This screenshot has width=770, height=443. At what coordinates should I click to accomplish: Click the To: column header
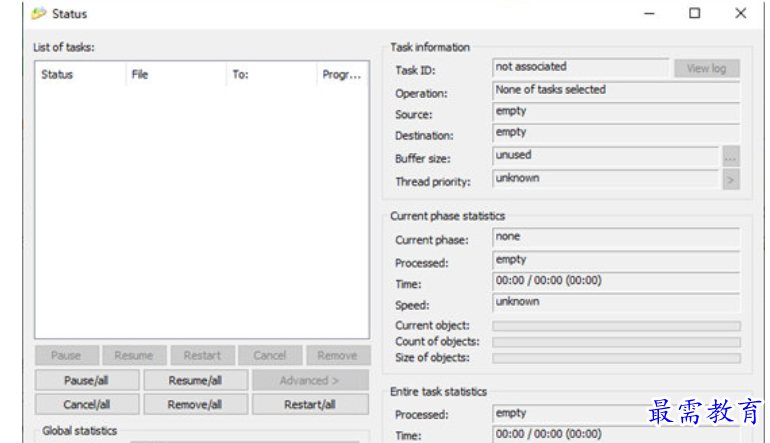click(x=270, y=75)
